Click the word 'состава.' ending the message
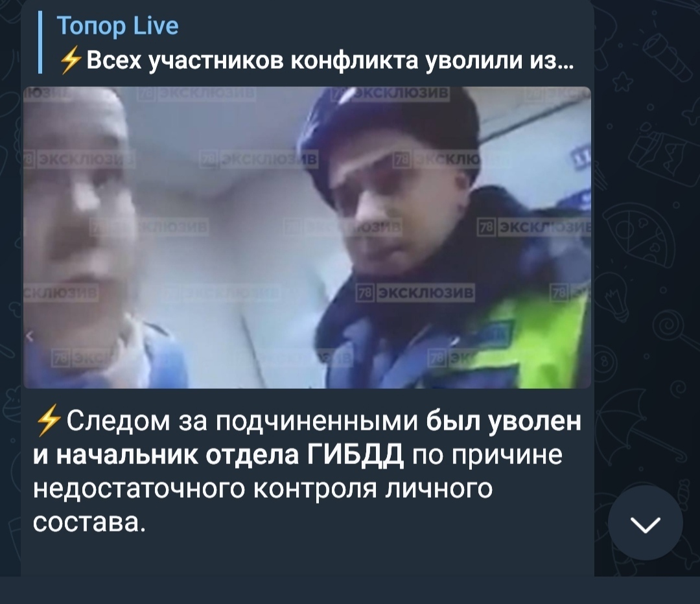700x604 pixels. (89, 523)
